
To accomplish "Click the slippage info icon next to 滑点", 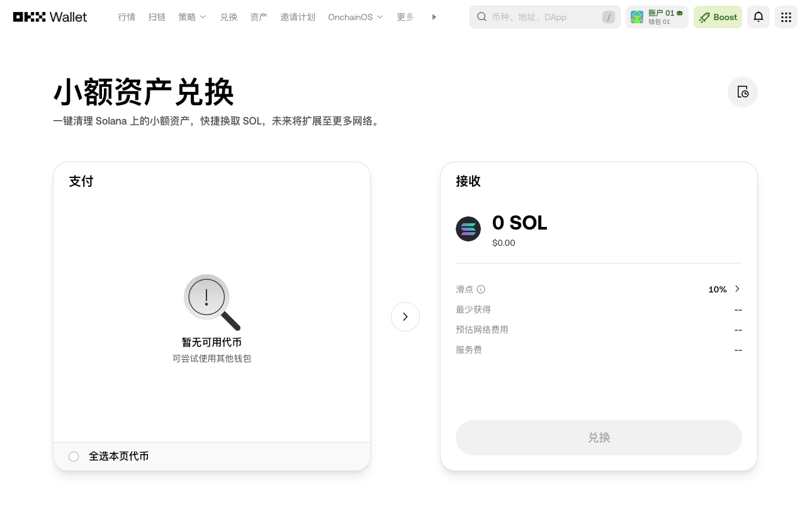I will click(481, 289).
